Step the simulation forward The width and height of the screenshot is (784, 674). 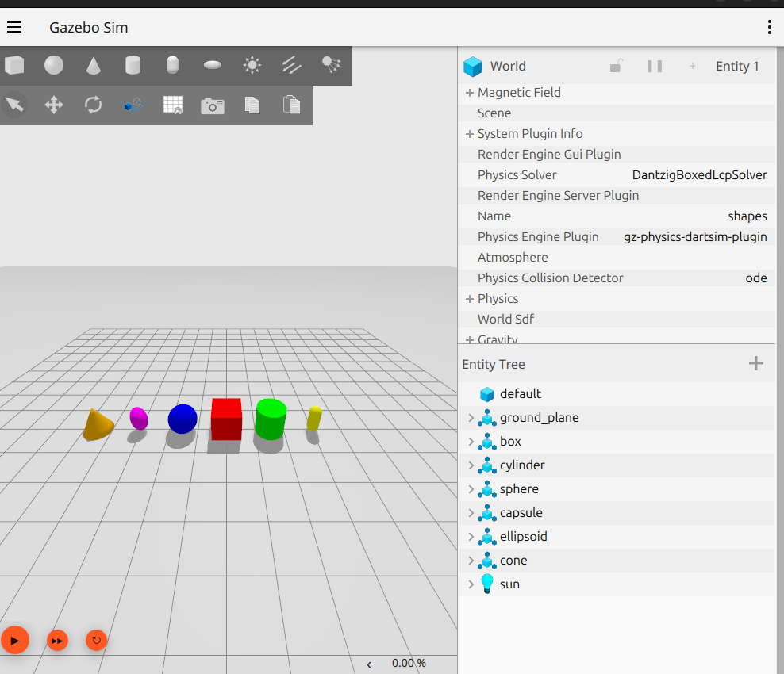[x=57, y=641]
